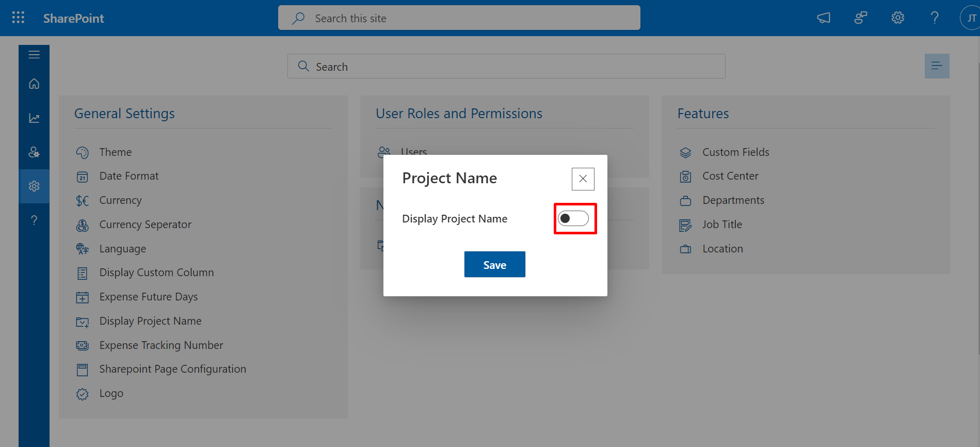Click the Logo badge icon
980x447 pixels.
[x=83, y=394]
